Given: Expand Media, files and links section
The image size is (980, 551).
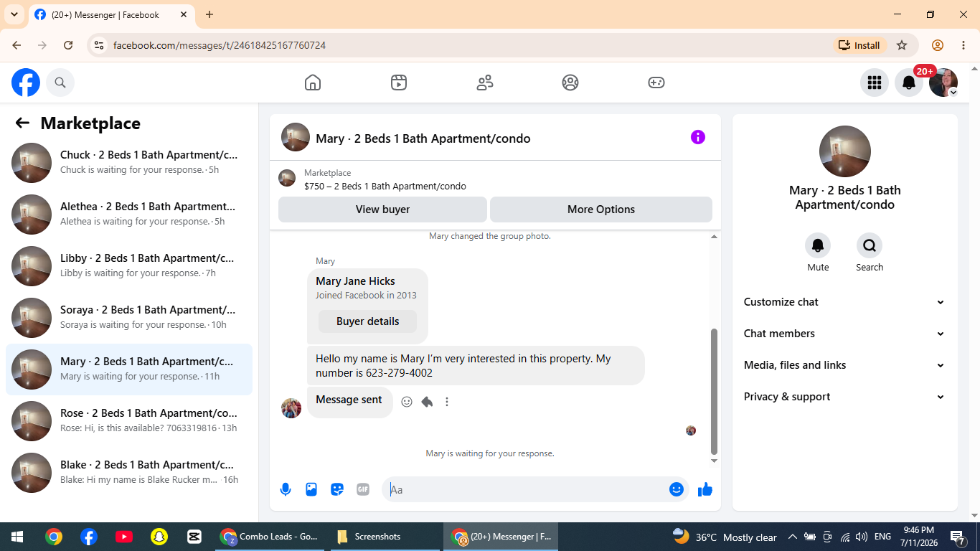Looking at the screenshot, I should click(x=844, y=365).
